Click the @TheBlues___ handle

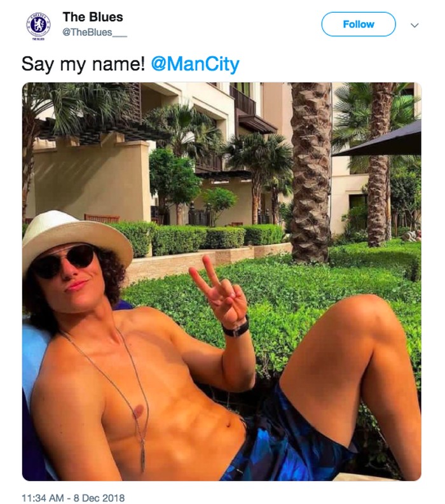95,33
